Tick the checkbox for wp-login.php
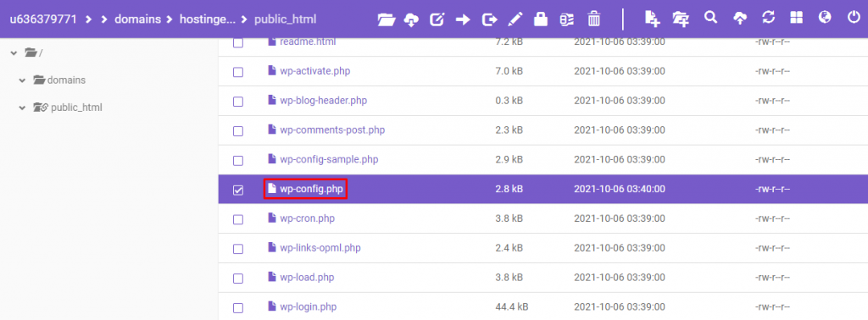This screenshot has height=320, width=868. coord(238,308)
